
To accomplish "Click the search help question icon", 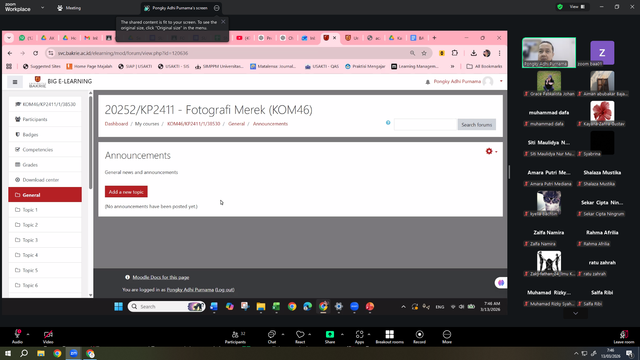I will (x=388, y=122).
